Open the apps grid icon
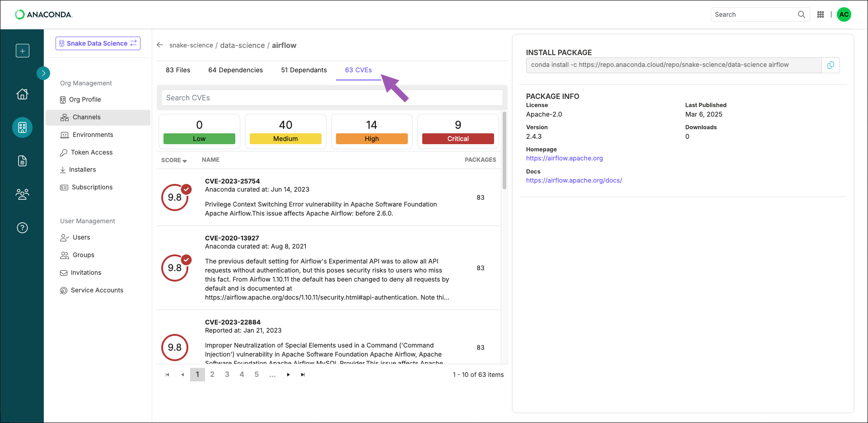 tap(821, 14)
